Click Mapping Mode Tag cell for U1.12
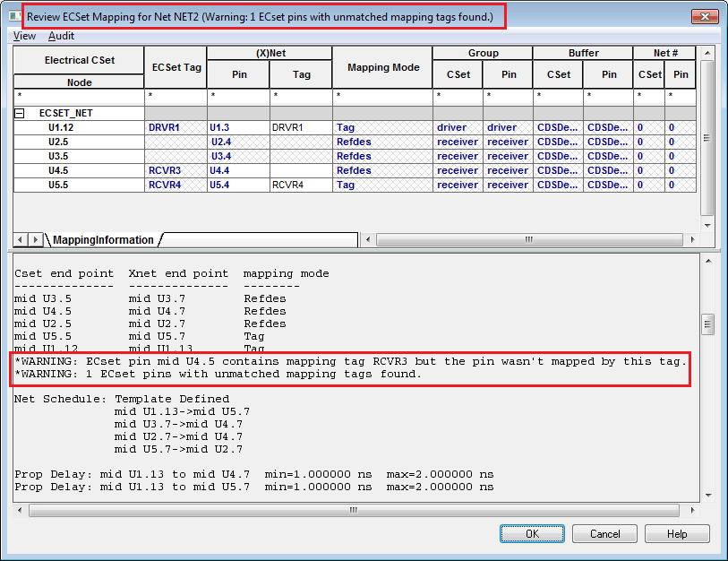 click(383, 127)
